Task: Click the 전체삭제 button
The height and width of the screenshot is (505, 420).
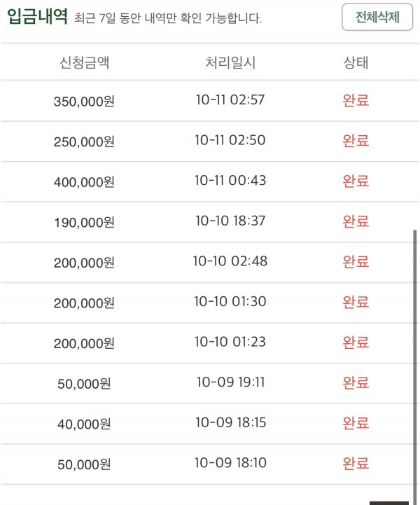Action: (377, 17)
